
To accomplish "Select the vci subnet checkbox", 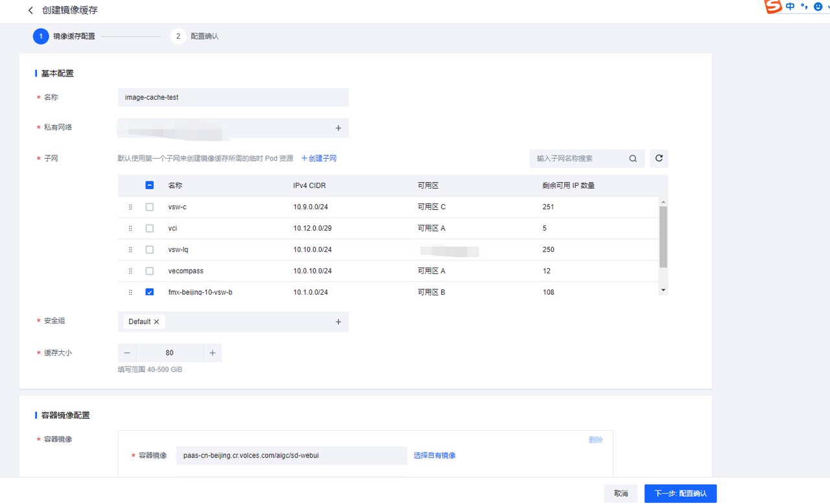I will tap(150, 229).
